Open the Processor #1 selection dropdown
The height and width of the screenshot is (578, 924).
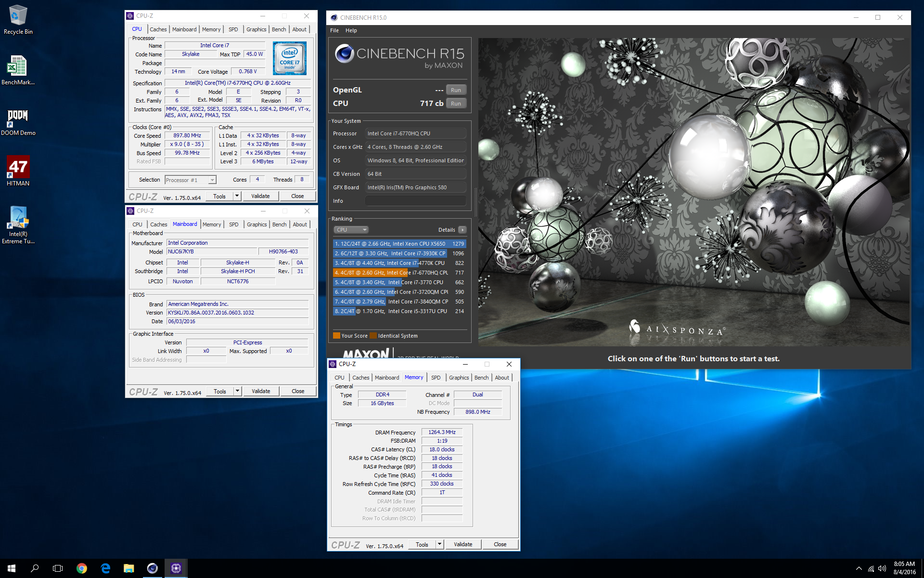(191, 180)
